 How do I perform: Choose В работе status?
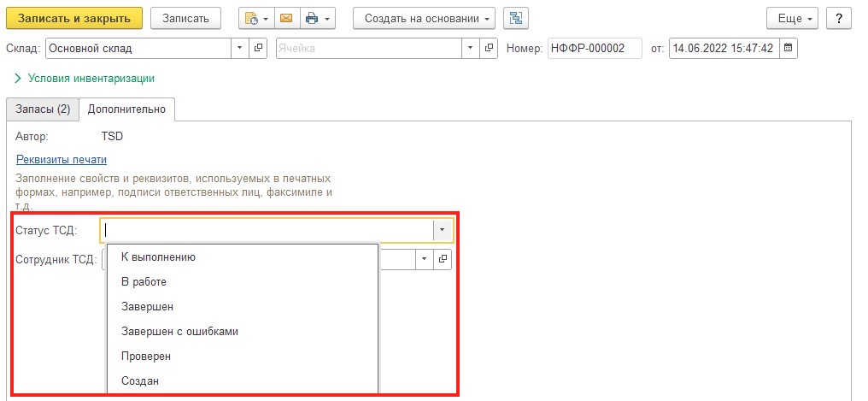[x=243, y=282]
